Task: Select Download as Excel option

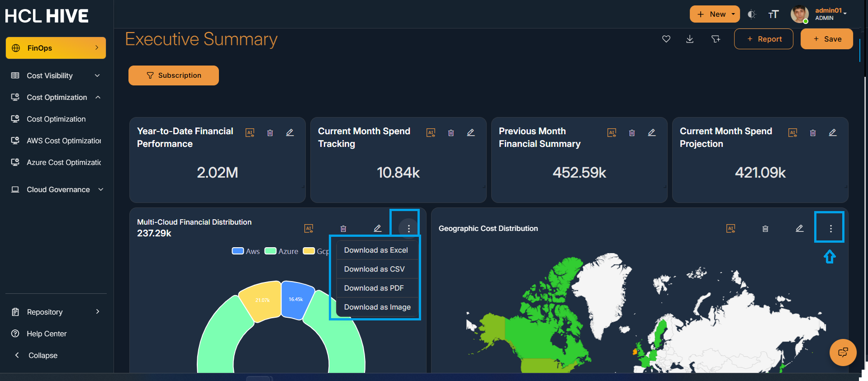Action: click(376, 250)
